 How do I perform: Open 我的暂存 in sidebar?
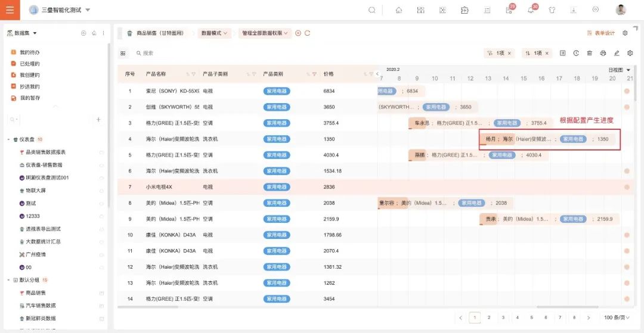(x=30, y=98)
